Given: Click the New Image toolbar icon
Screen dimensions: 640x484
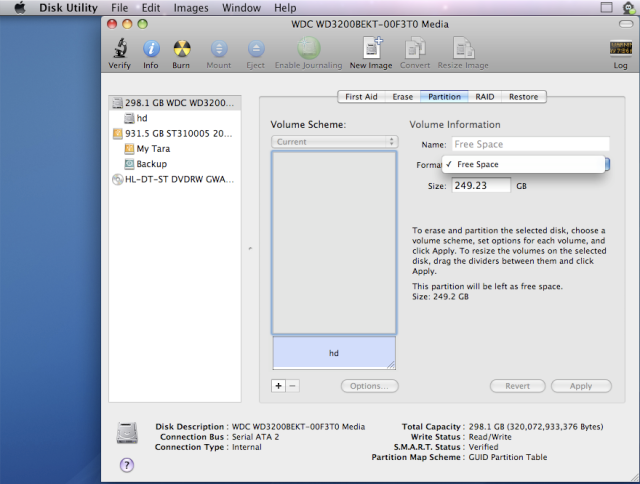Looking at the screenshot, I should click(372, 48).
